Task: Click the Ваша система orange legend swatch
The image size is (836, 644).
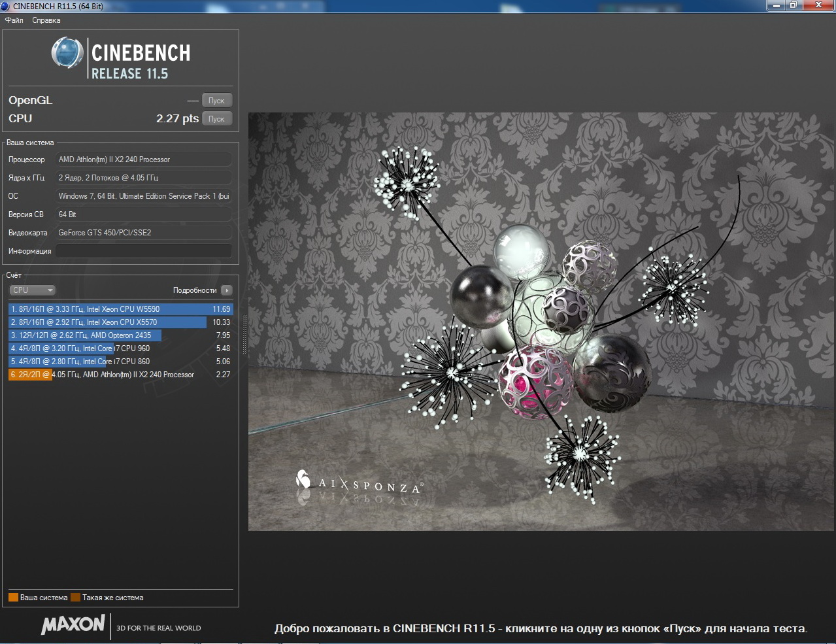Action: tap(13, 598)
